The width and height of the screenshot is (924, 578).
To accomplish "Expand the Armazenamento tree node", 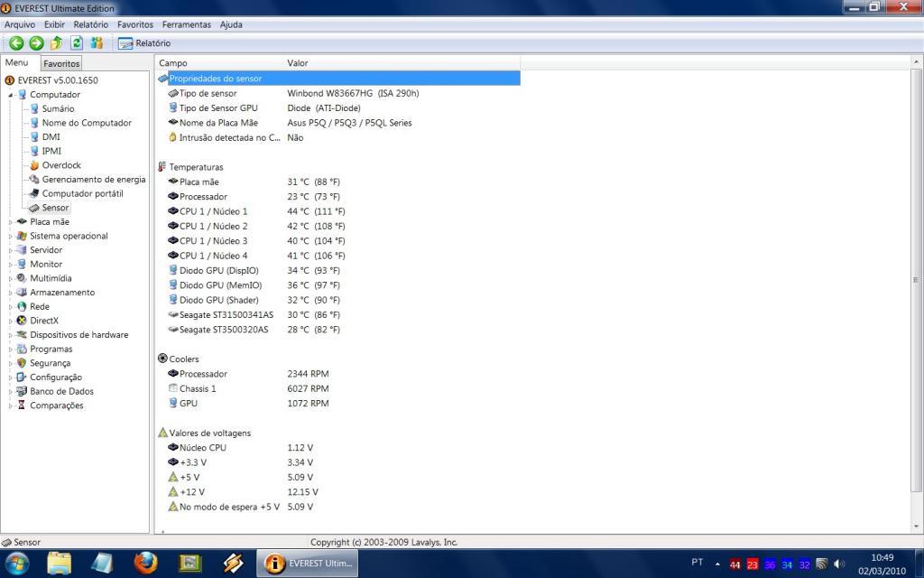I will [x=11, y=294].
